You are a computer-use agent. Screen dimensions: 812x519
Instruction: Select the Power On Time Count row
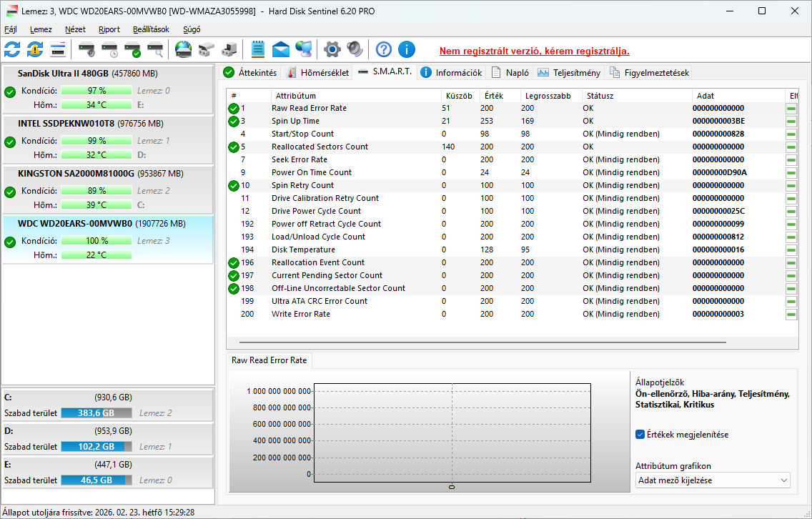coord(512,172)
